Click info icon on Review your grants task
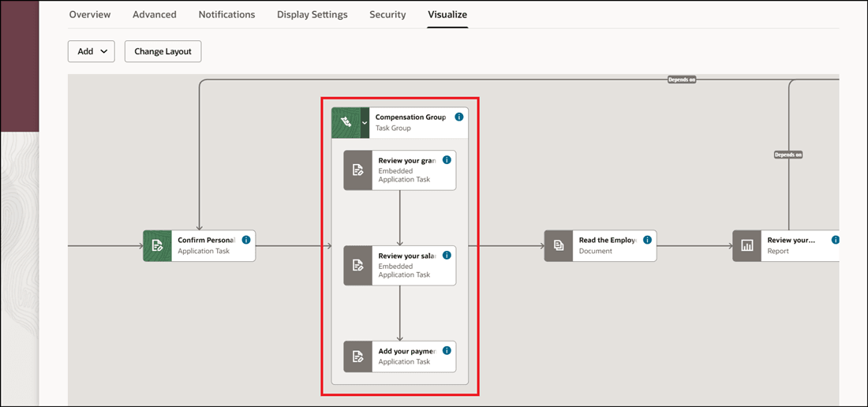The height and width of the screenshot is (407, 868). coord(447,160)
